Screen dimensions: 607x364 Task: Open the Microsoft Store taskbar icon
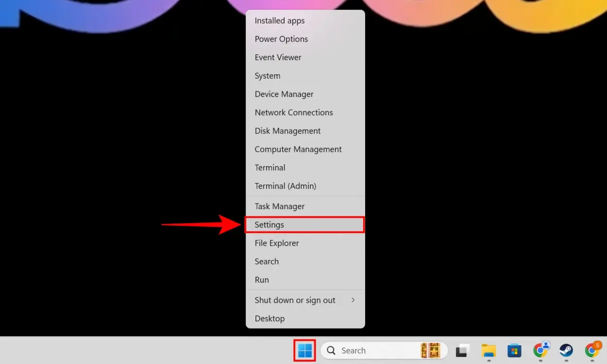pyautogui.click(x=514, y=350)
